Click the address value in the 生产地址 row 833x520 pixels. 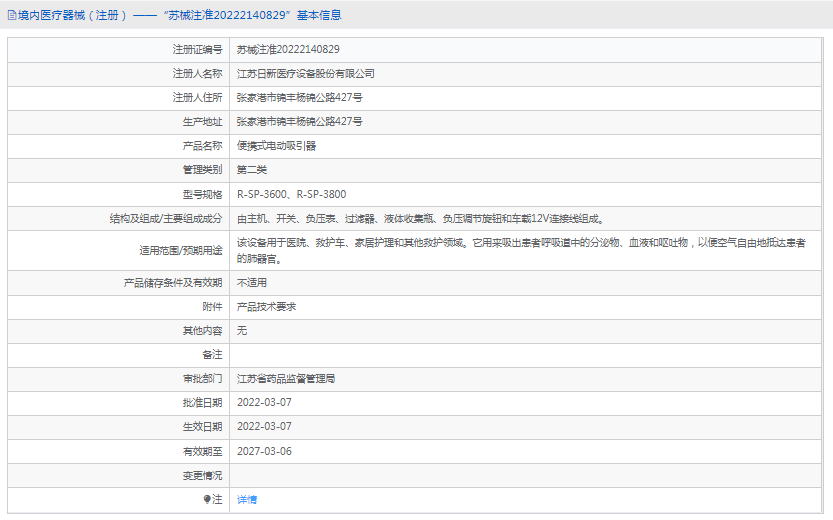pos(300,122)
